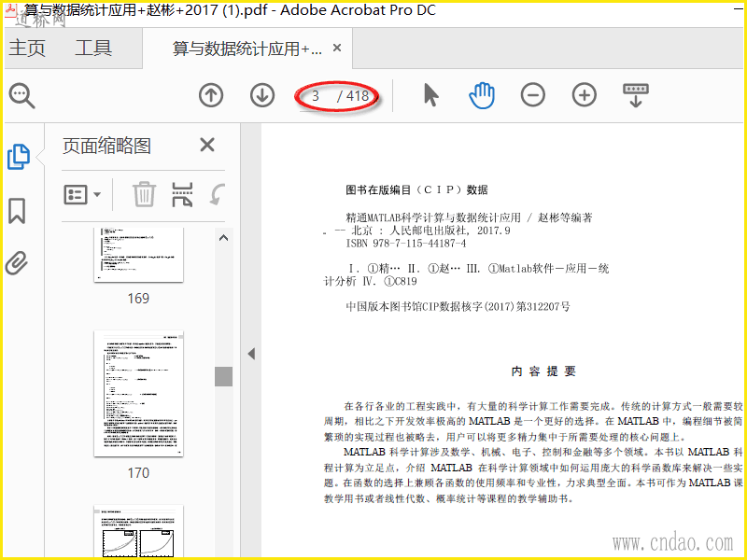Zoom in with the plus icon

pyautogui.click(x=585, y=95)
